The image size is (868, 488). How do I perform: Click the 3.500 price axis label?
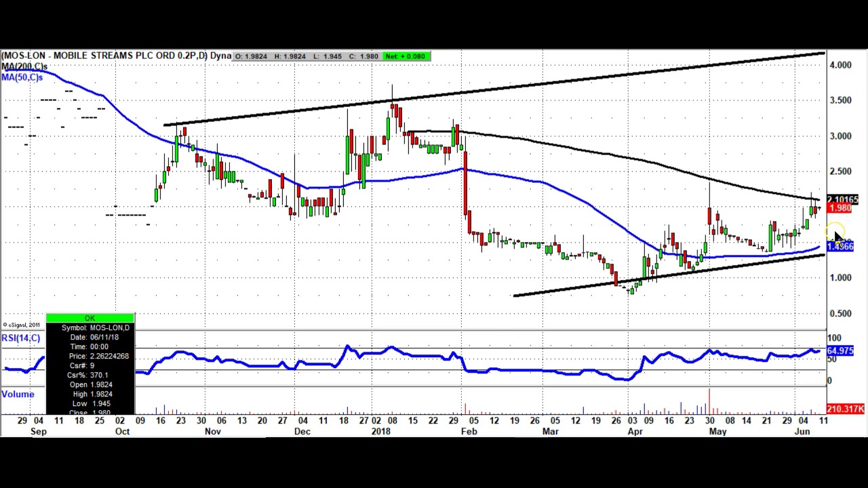coord(840,100)
